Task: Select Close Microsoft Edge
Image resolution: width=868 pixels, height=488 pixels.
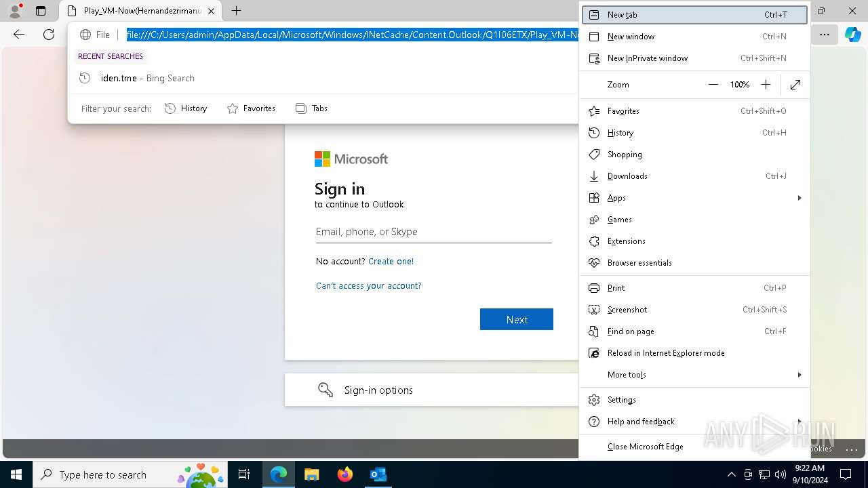Action: [x=694, y=447]
